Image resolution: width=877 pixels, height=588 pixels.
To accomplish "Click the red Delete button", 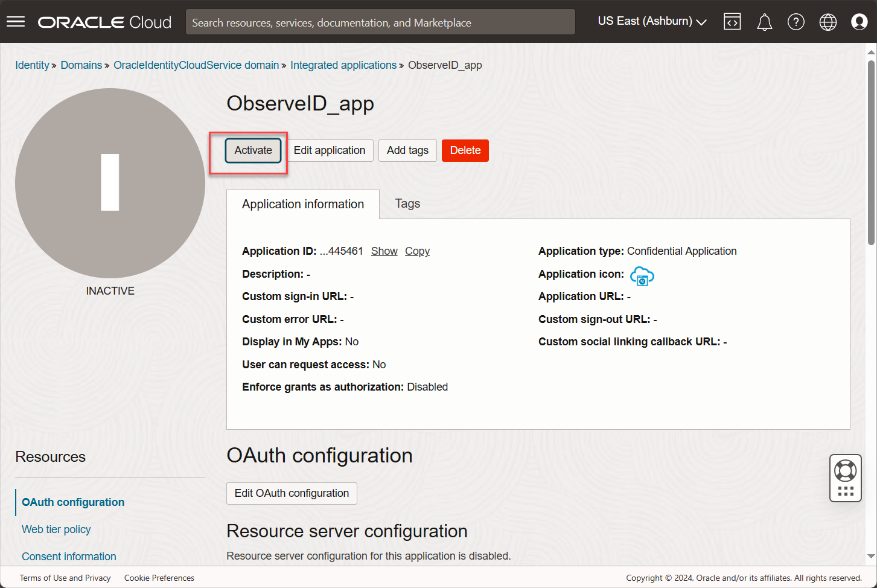I will tap(465, 150).
